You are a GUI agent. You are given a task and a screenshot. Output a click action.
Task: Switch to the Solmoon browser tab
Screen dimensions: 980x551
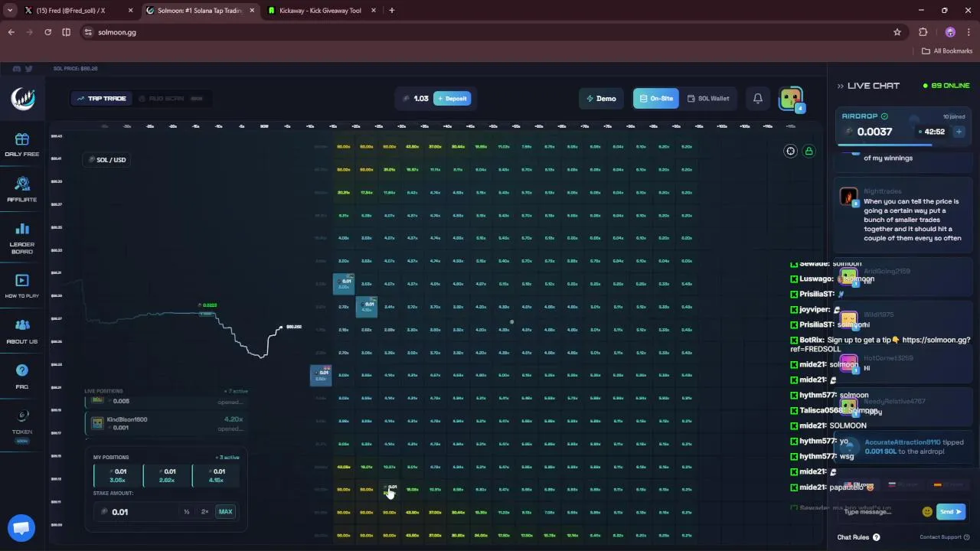click(201, 11)
